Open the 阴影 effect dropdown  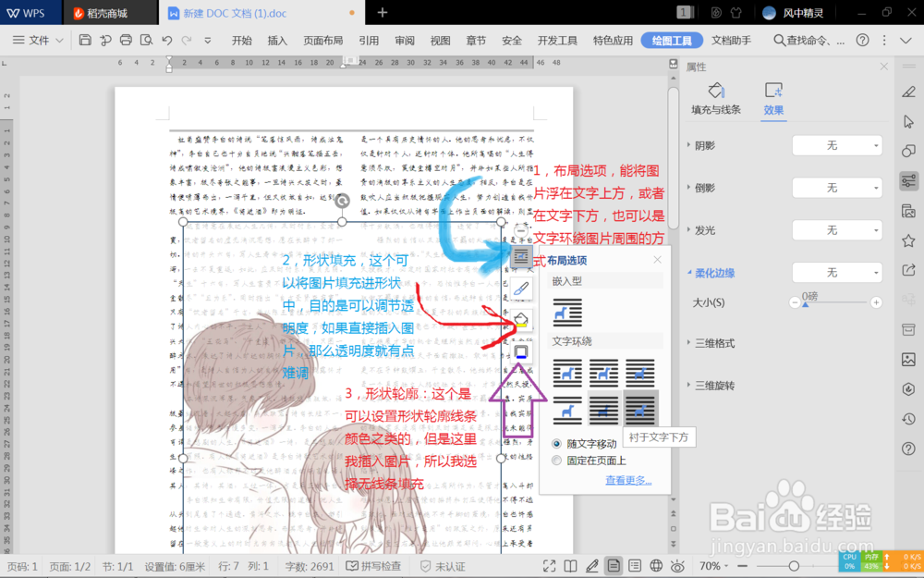point(837,145)
